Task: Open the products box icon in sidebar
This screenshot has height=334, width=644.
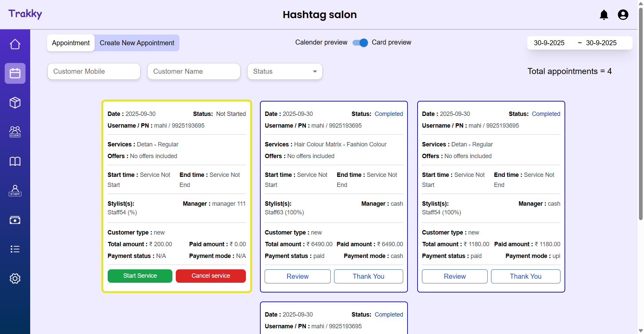Action: [x=15, y=103]
